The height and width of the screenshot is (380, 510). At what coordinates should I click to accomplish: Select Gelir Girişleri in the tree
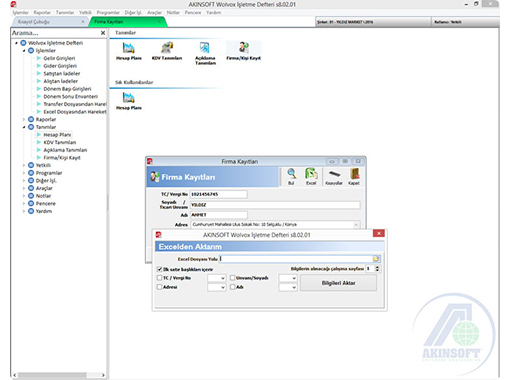(x=59, y=58)
